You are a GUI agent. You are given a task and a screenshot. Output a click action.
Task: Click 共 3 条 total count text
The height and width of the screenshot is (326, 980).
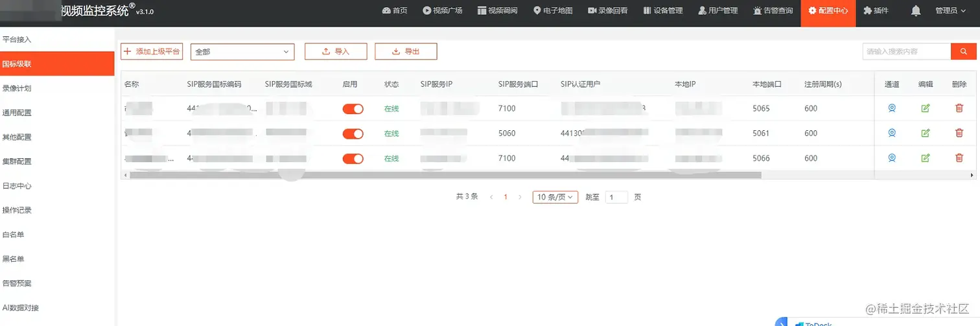(x=467, y=196)
